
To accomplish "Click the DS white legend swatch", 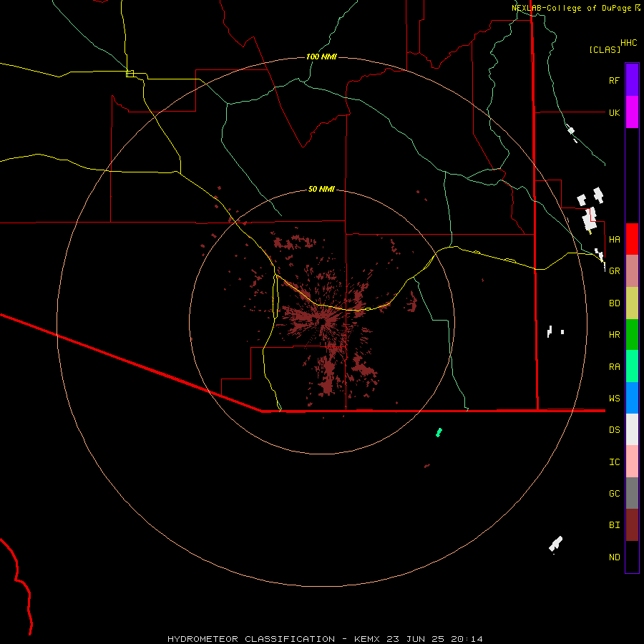I will 632,429.
